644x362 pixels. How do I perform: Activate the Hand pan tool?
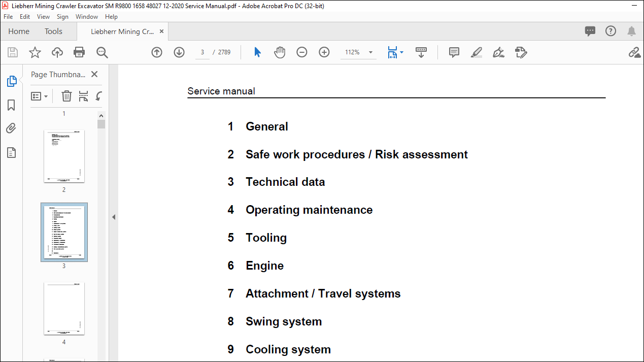pyautogui.click(x=280, y=52)
